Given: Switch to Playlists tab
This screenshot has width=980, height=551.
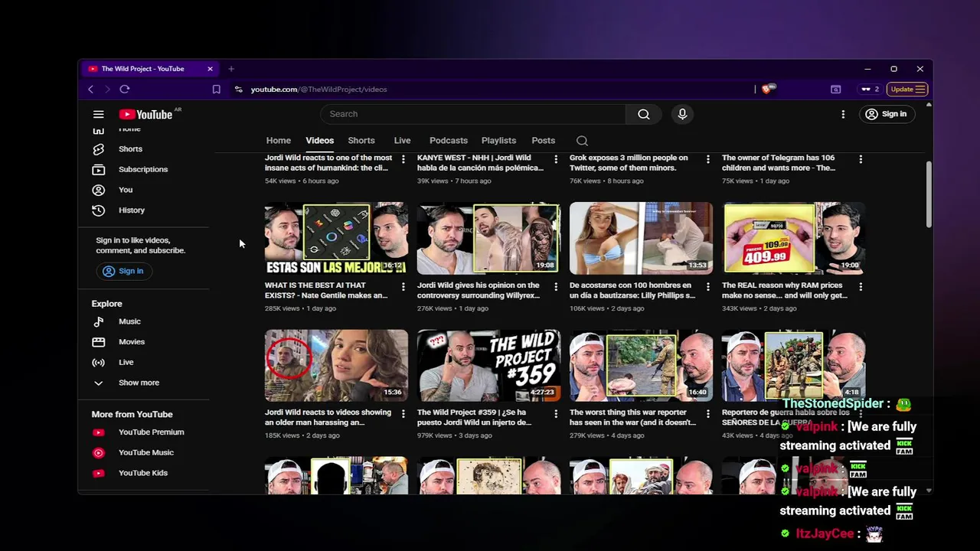Looking at the screenshot, I should (498, 141).
